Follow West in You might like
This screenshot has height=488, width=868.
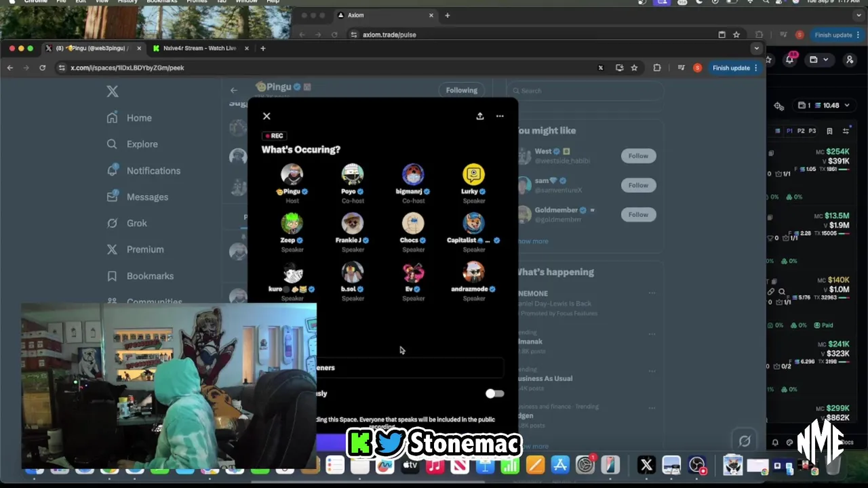pos(638,156)
